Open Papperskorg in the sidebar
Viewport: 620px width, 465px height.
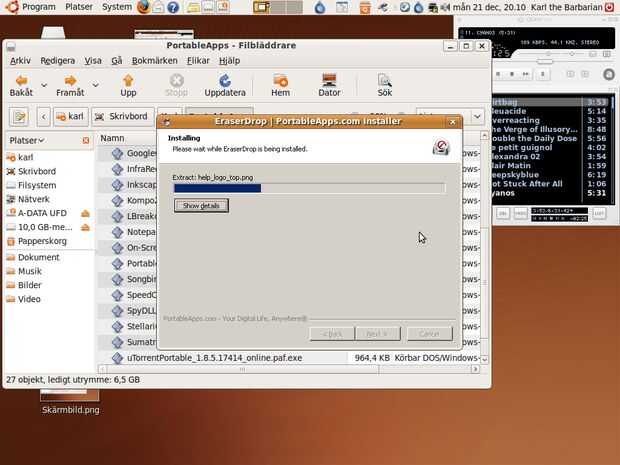coord(37,241)
